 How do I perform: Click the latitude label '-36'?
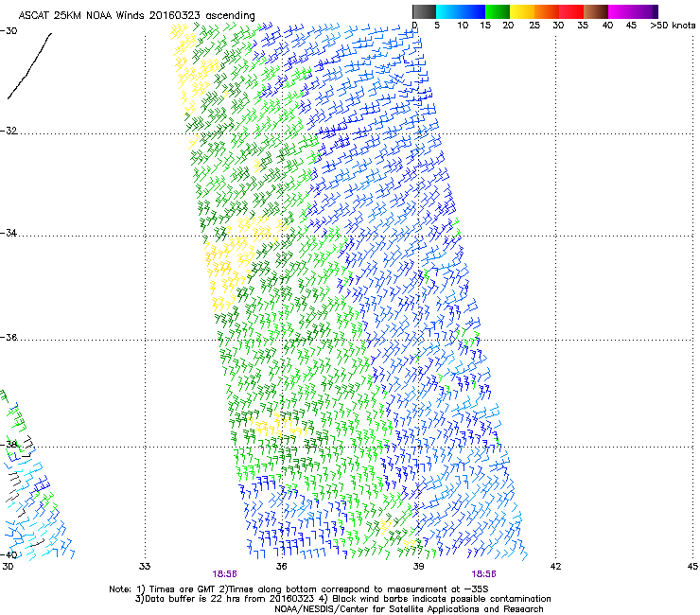coord(9,337)
